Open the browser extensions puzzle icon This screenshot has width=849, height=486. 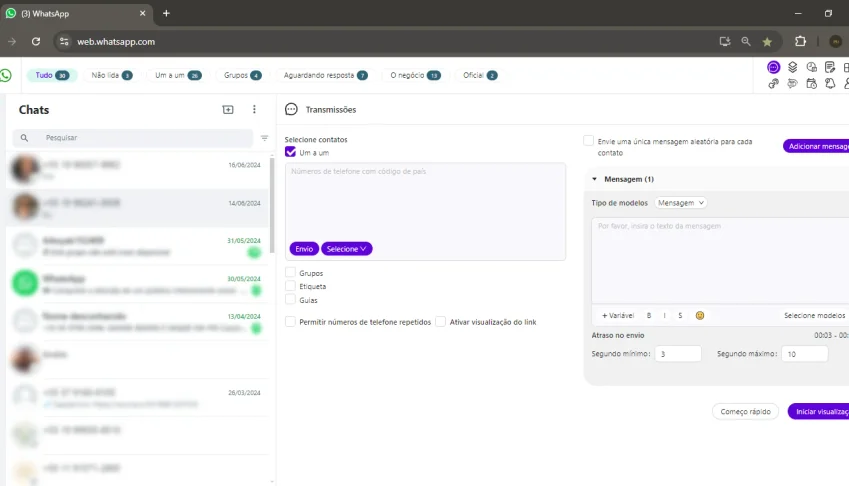[x=800, y=42]
